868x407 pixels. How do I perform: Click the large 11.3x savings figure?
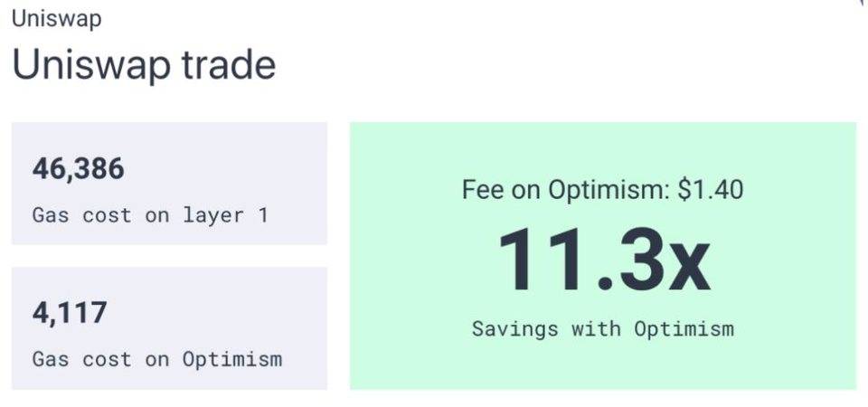coord(603,260)
